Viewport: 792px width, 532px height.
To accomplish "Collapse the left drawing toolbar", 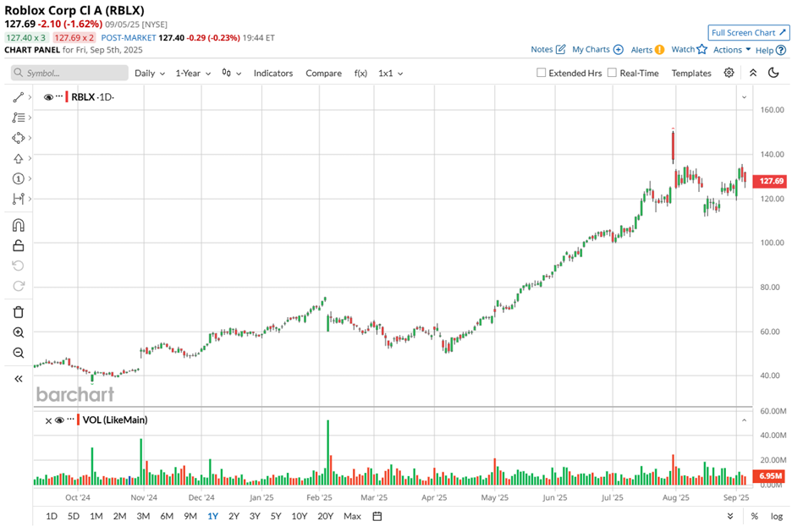I will click(x=18, y=379).
